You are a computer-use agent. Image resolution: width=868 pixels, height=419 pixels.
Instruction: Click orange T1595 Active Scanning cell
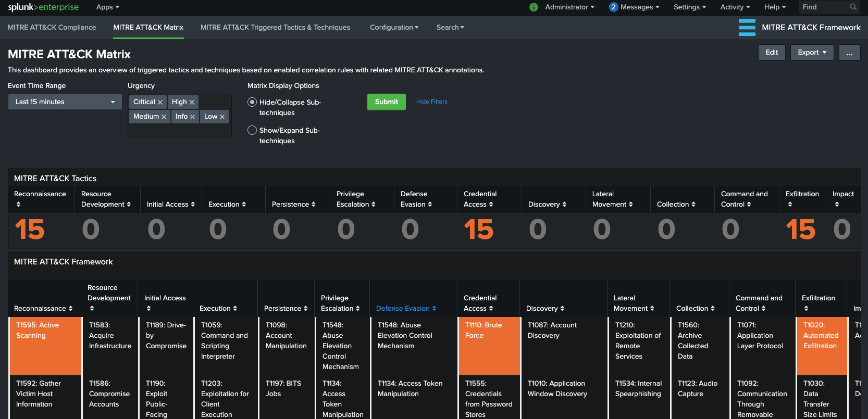point(46,346)
